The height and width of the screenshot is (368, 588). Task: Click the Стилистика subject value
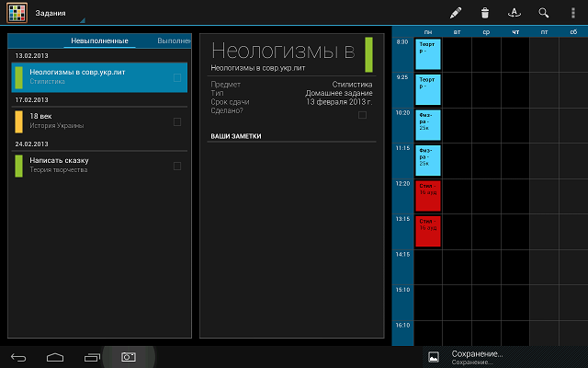(x=352, y=84)
